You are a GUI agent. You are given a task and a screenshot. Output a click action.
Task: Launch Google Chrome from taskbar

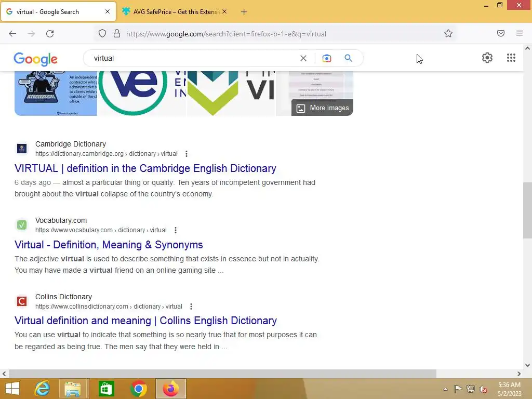pyautogui.click(x=138, y=389)
